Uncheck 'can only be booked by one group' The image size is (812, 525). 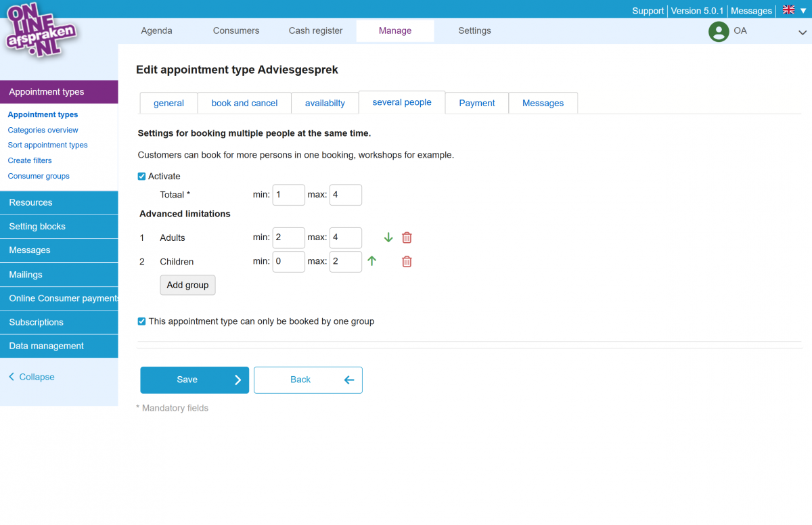[142, 321]
